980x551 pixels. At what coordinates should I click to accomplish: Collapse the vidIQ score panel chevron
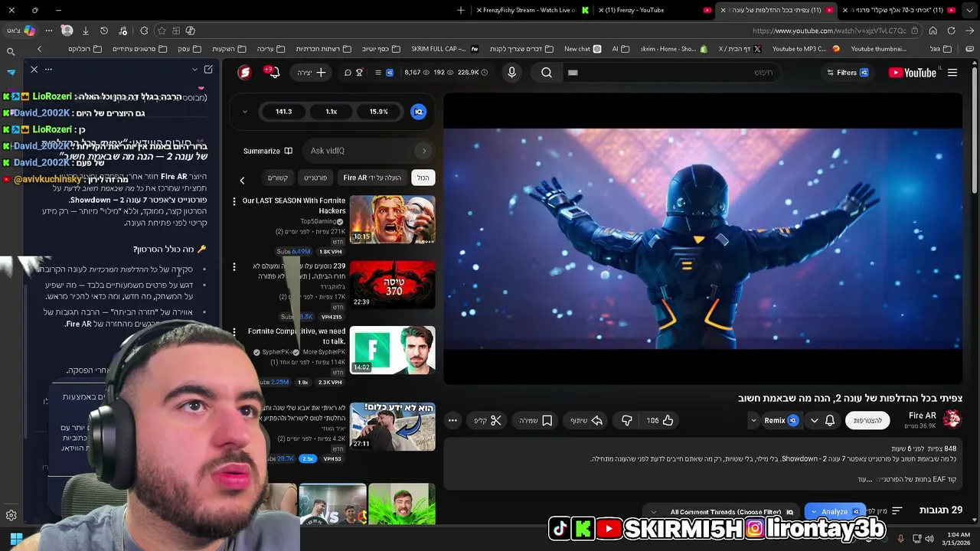pyautogui.click(x=245, y=112)
